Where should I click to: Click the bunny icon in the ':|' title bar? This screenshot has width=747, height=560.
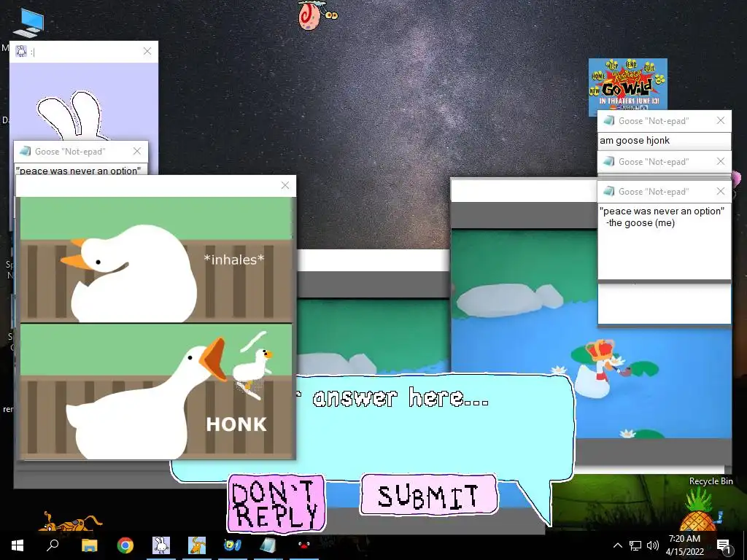pyautogui.click(x=21, y=51)
